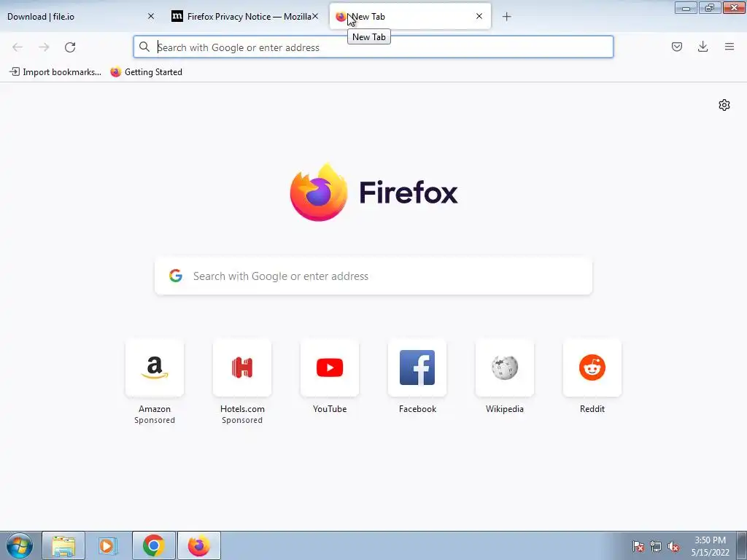Click the Firefox taskbar button

click(198, 545)
